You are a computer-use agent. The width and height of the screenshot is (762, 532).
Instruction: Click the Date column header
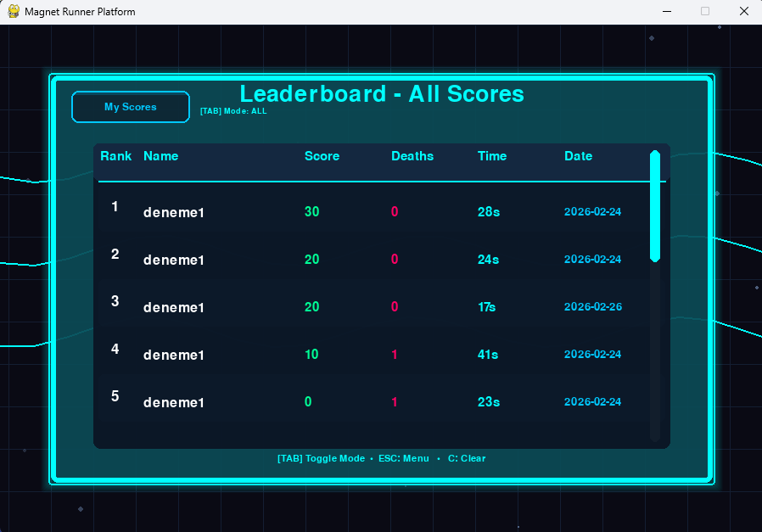pos(579,156)
